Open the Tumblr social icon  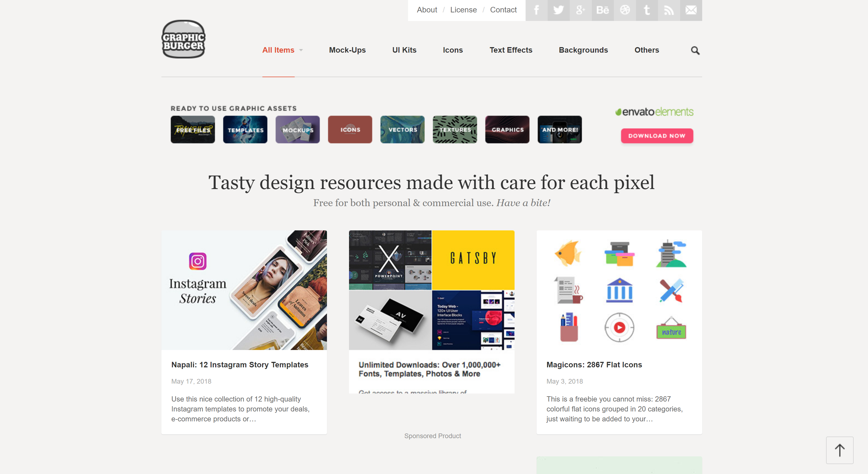(x=647, y=10)
